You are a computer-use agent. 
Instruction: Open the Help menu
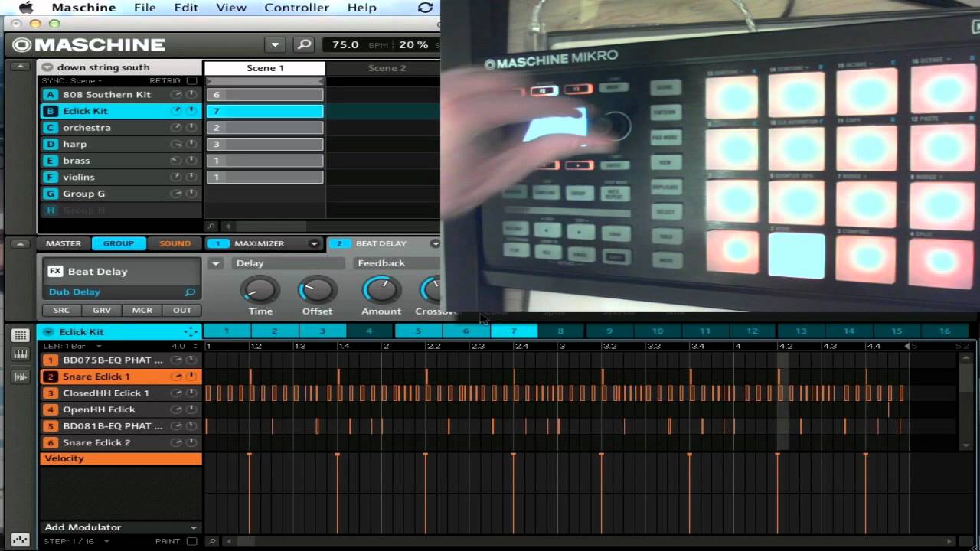362,8
